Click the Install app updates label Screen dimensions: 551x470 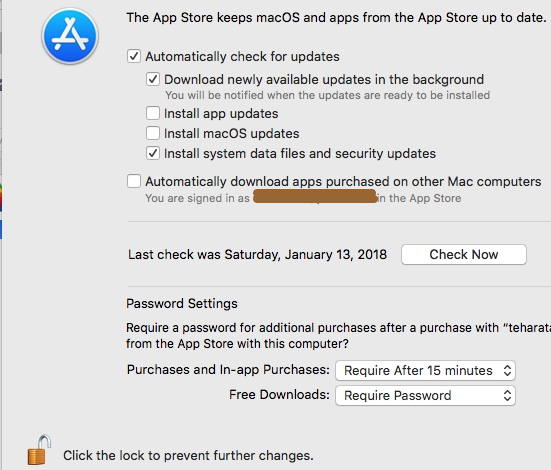click(x=221, y=114)
